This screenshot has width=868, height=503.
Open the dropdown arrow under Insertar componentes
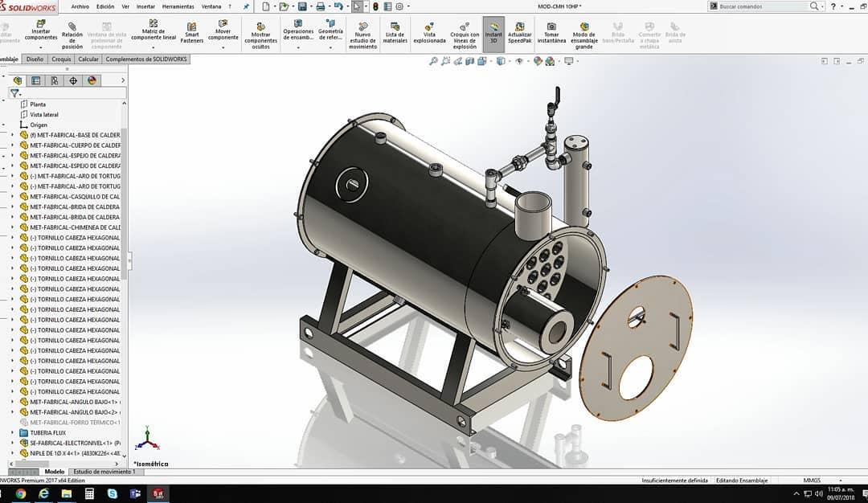point(40,47)
